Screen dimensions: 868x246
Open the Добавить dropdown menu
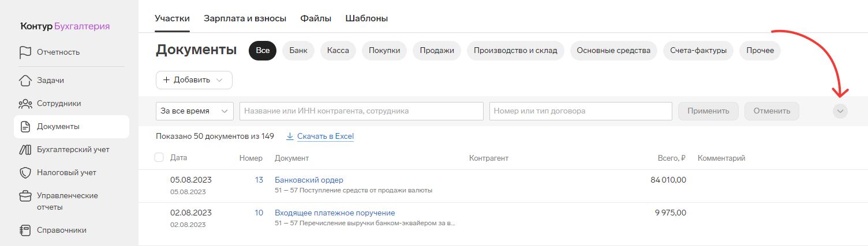pyautogui.click(x=194, y=80)
